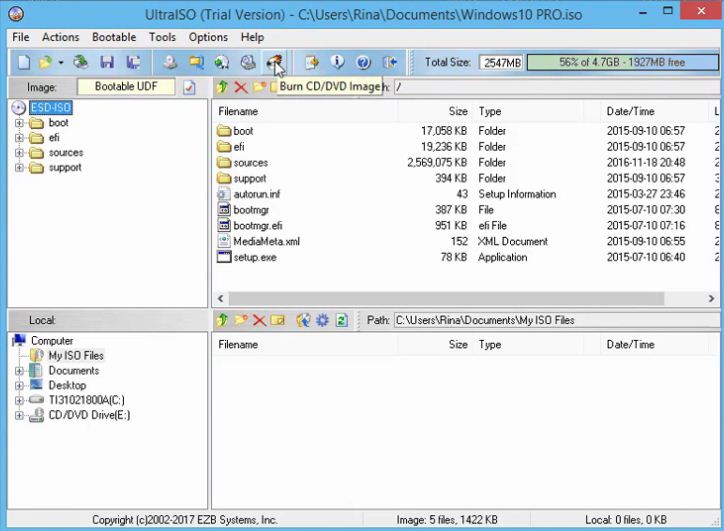Expand the CD/DVD Drive(E:) node
The image size is (724, 531).
click(x=19, y=415)
